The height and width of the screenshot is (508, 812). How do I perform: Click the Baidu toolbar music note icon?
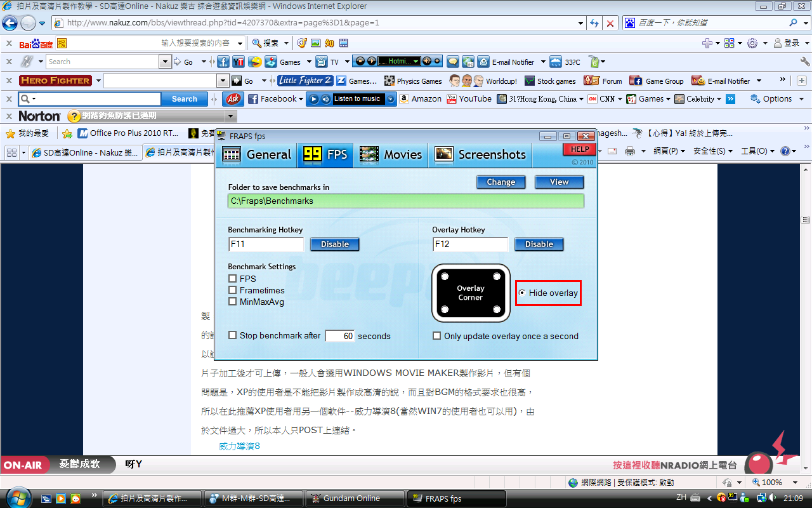(x=301, y=43)
